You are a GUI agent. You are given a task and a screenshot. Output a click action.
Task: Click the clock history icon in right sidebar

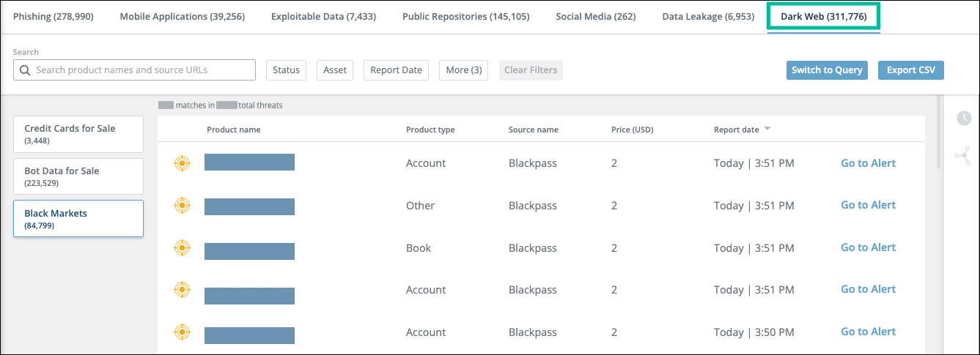pyautogui.click(x=964, y=118)
